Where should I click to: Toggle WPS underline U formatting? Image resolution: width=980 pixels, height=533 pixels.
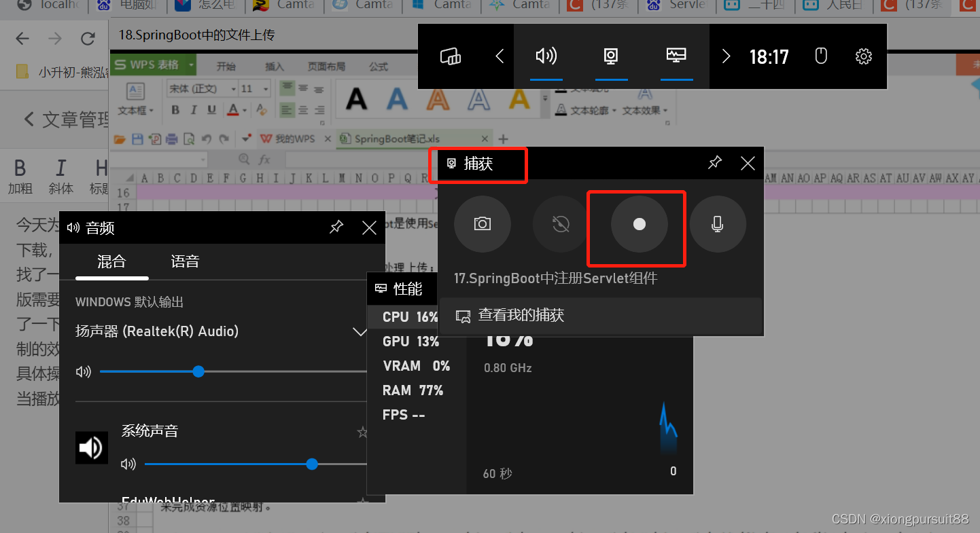pos(211,110)
